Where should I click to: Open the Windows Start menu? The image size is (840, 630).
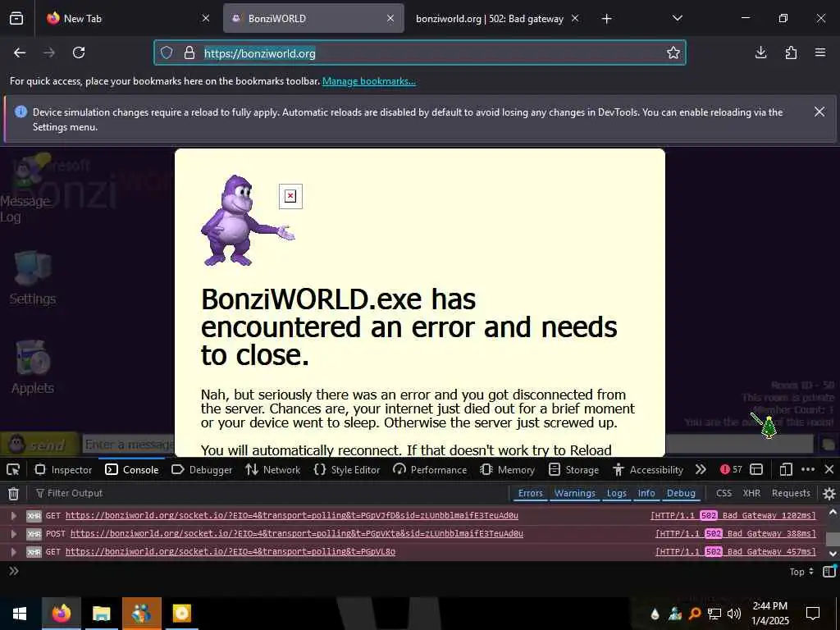20,614
